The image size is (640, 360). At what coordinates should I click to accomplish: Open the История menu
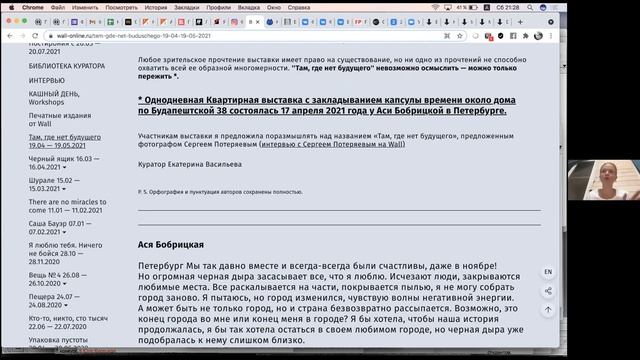click(x=156, y=7)
